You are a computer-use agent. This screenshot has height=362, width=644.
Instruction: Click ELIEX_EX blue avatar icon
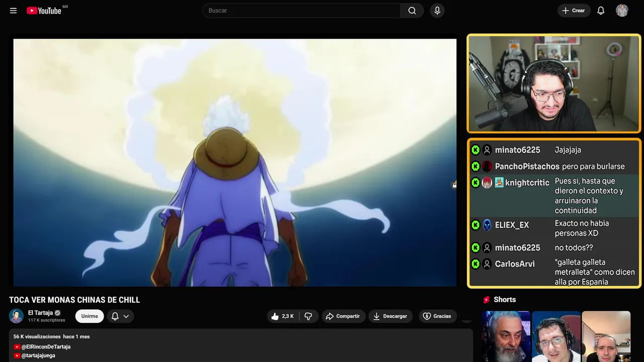(x=487, y=225)
